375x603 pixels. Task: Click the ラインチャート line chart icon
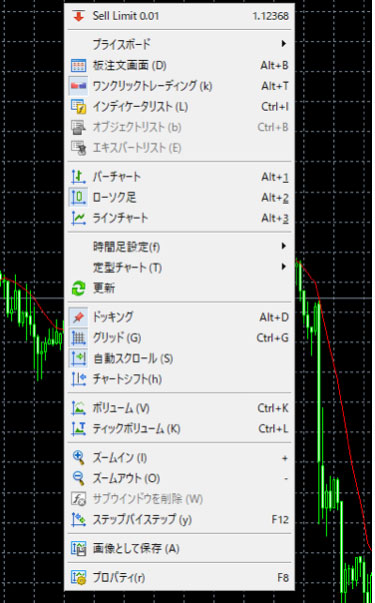78,218
